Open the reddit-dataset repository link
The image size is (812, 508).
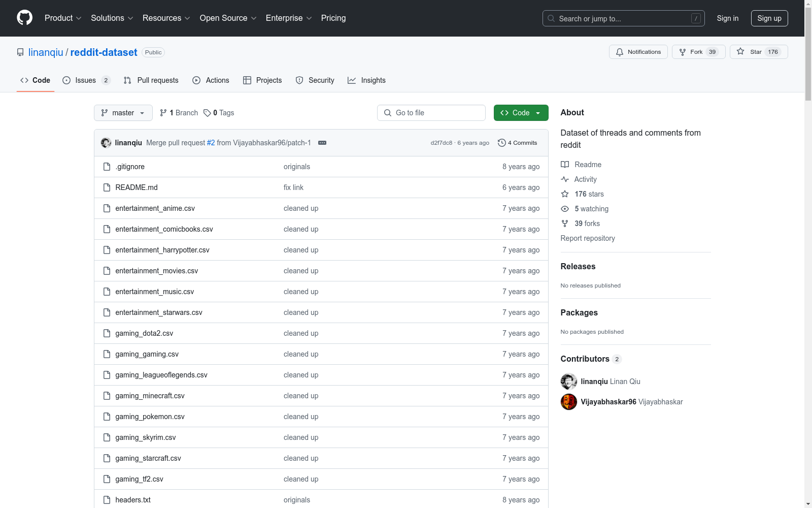[104, 52]
